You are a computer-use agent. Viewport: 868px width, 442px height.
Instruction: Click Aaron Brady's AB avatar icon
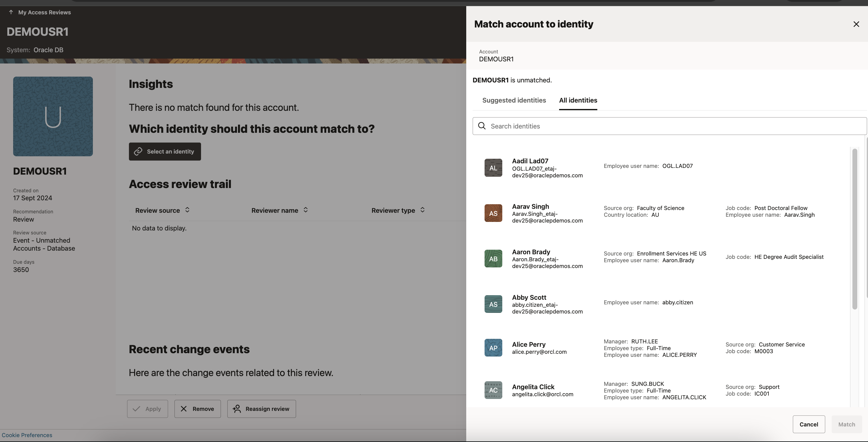493,259
